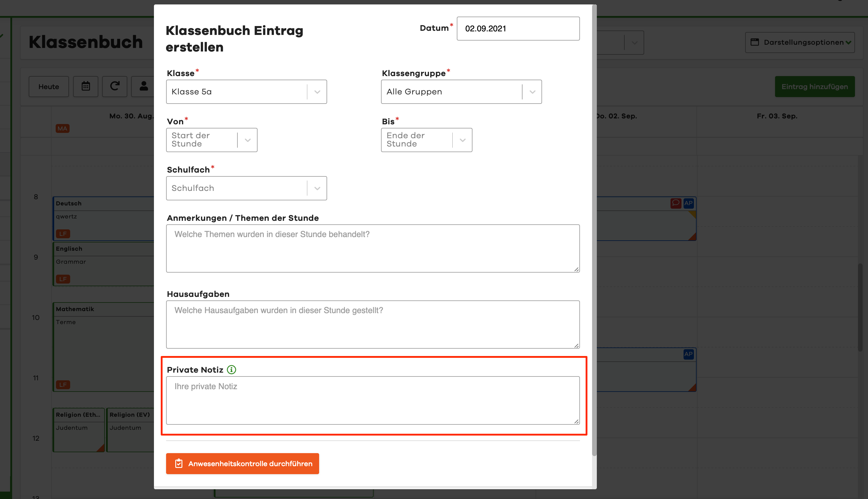
Task: Click the calendar icon in the toolbar
Action: tap(86, 86)
